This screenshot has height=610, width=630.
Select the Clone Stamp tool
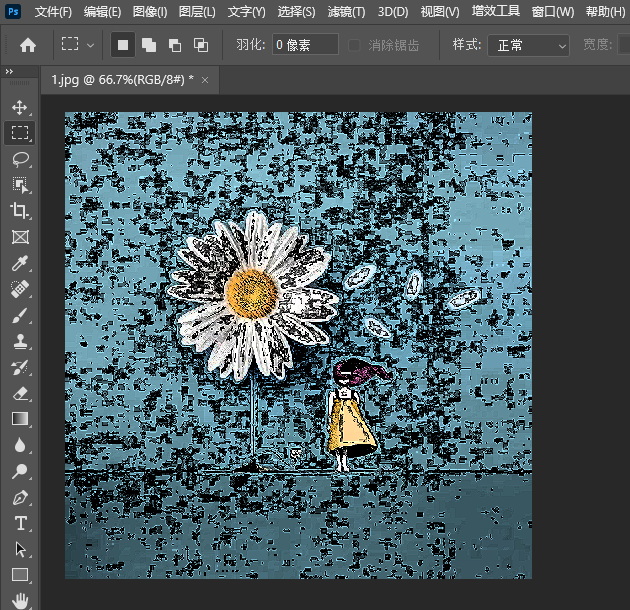pos(20,341)
